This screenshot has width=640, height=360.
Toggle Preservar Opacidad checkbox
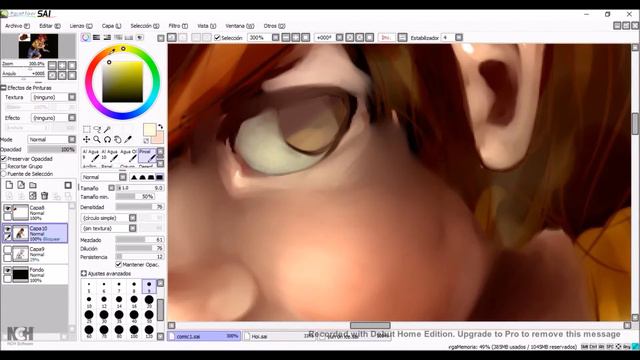4,159
